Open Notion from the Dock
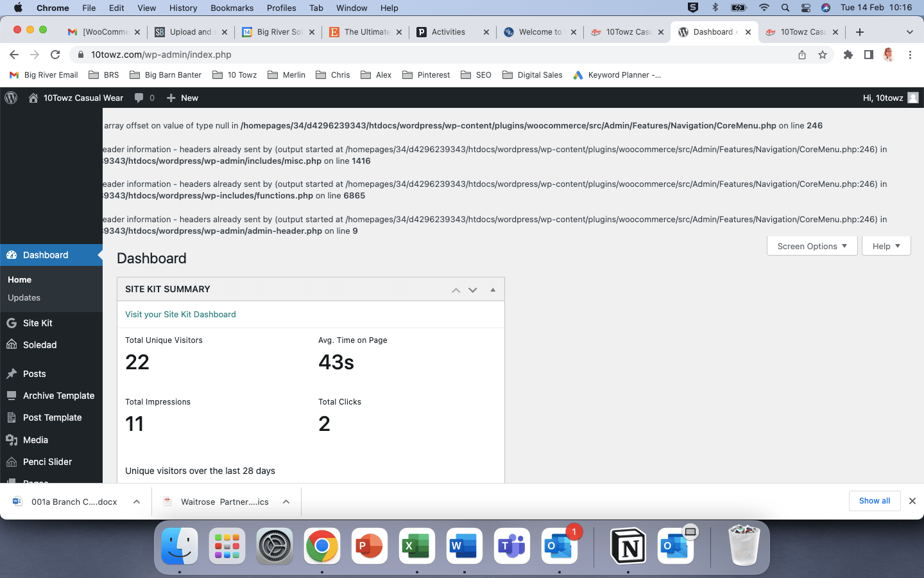 628,547
